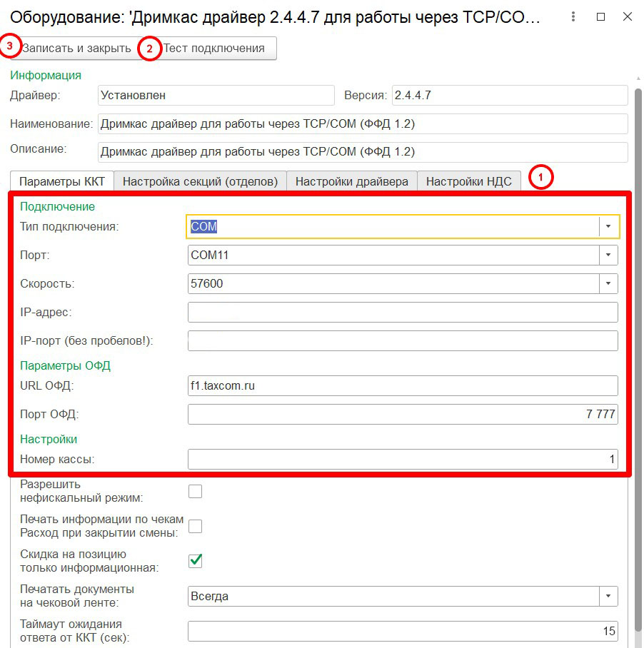
Task: Maximize the equipment settings window
Action: click(x=600, y=16)
